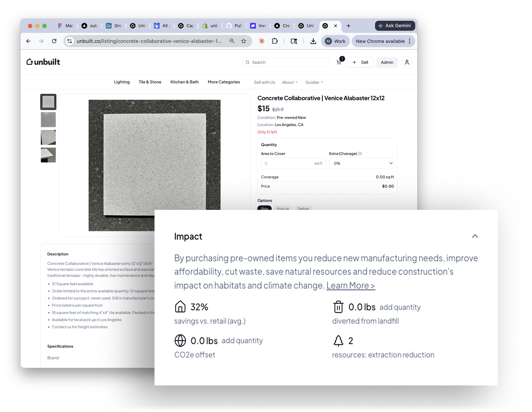Open site information icon in address bar

tap(70, 41)
